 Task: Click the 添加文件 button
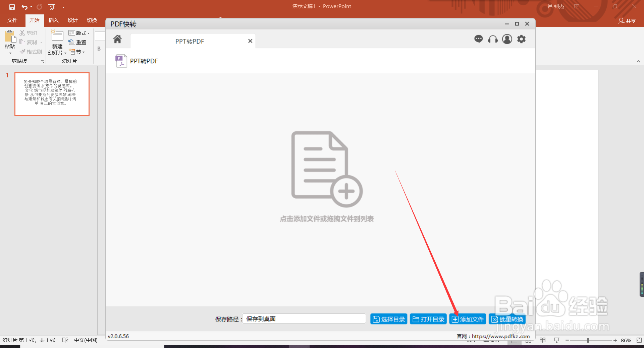[468, 319]
